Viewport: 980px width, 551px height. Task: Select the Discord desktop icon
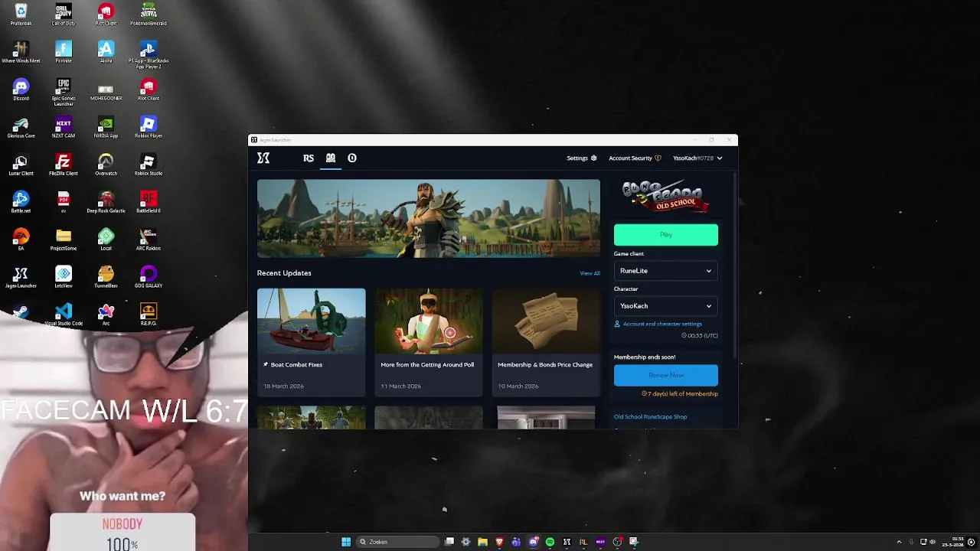tap(21, 90)
